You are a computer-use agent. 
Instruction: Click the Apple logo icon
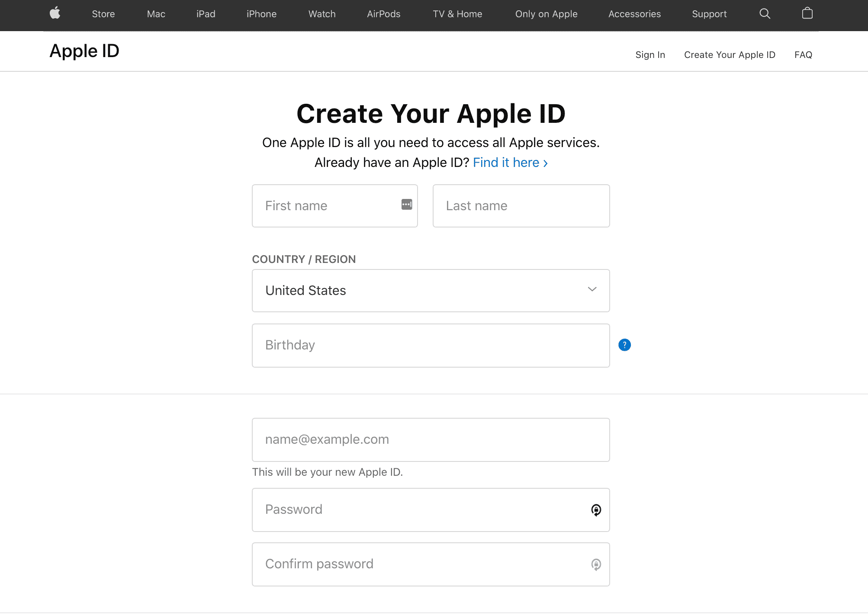(x=55, y=13)
